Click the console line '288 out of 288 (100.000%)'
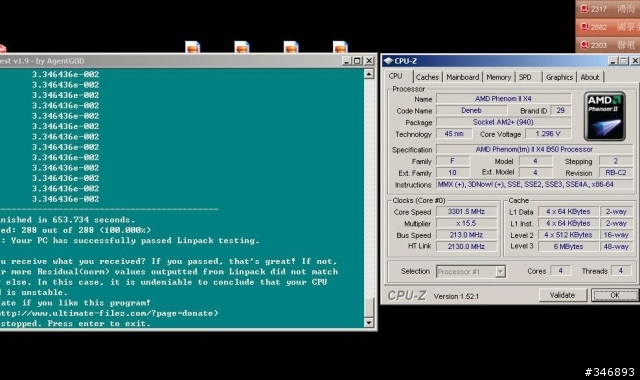 pyautogui.click(x=86, y=230)
